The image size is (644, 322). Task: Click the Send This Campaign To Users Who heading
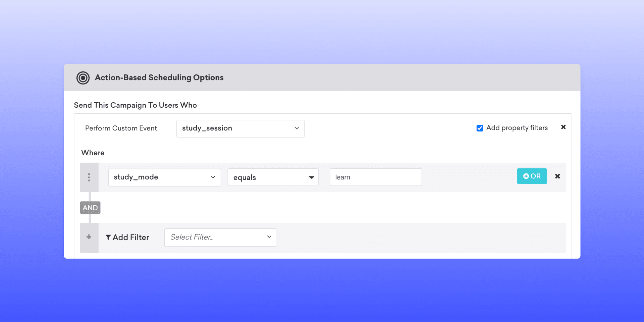(x=135, y=105)
